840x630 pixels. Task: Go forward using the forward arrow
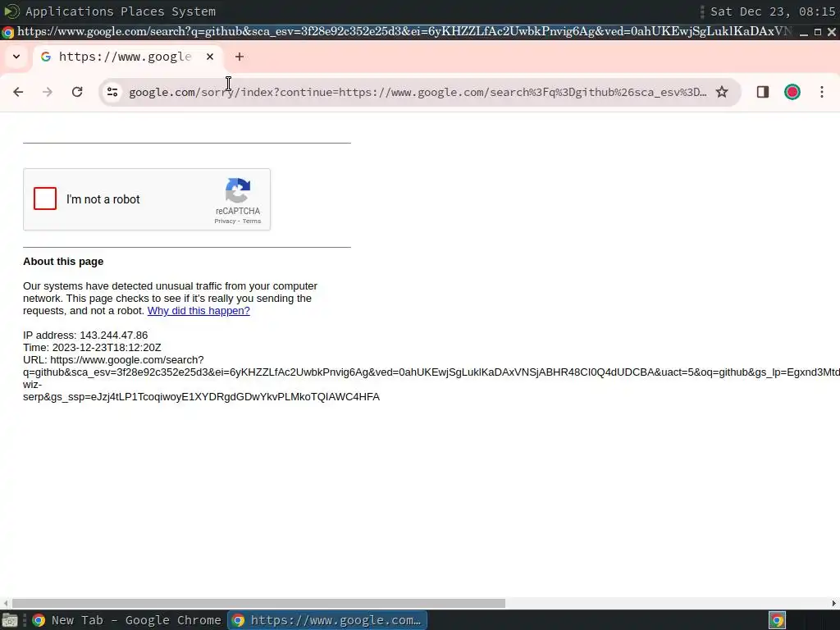pos(48,92)
